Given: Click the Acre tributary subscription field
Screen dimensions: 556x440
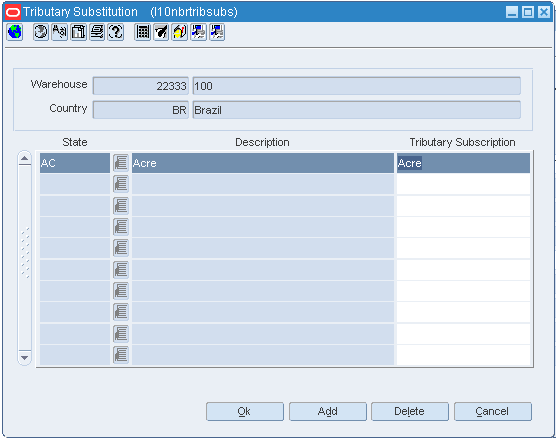Looking at the screenshot, I should (463, 163).
